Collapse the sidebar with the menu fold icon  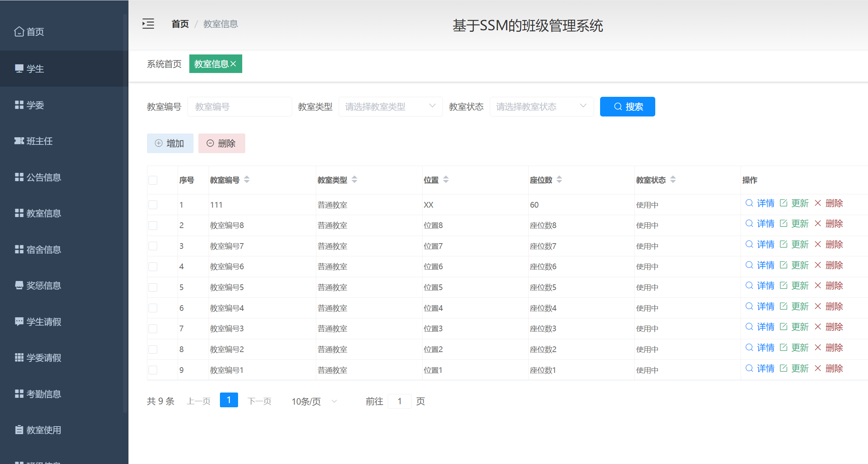[x=148, y=24]
